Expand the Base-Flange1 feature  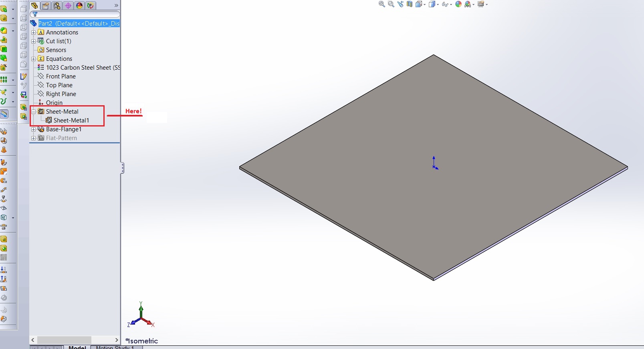[34, 129]
